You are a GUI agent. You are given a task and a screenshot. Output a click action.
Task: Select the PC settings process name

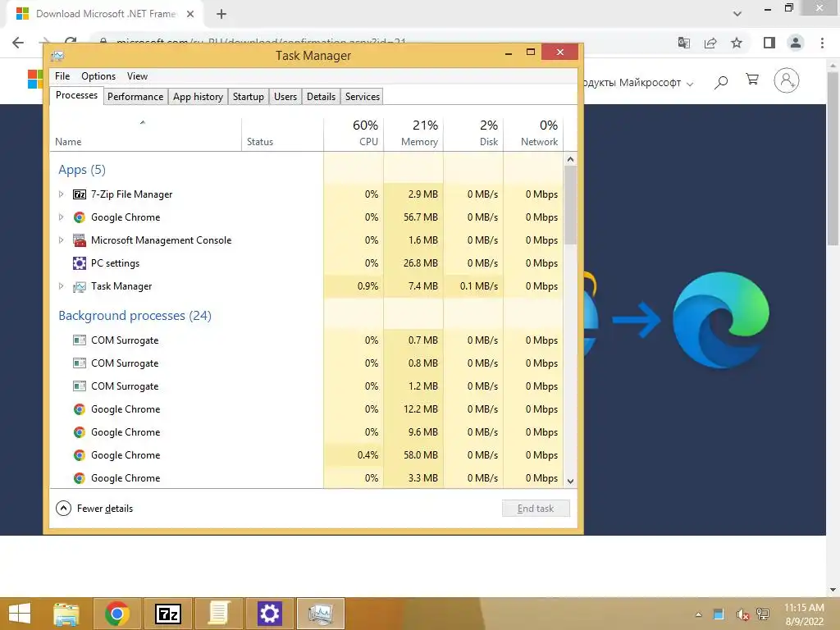tap(115, 263)
